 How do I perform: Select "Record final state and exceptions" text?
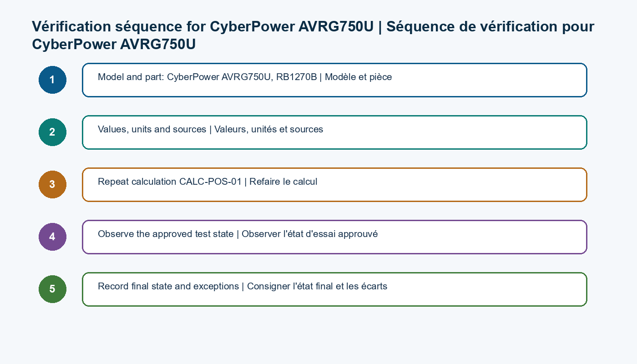(x=168, y=287)
